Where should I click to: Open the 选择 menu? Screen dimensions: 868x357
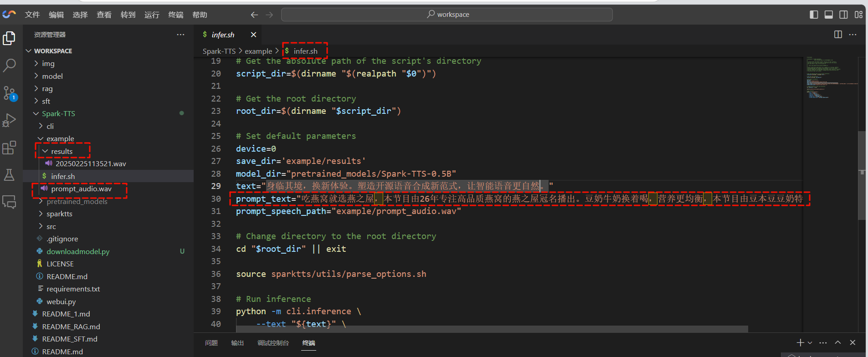click(80, 15)
